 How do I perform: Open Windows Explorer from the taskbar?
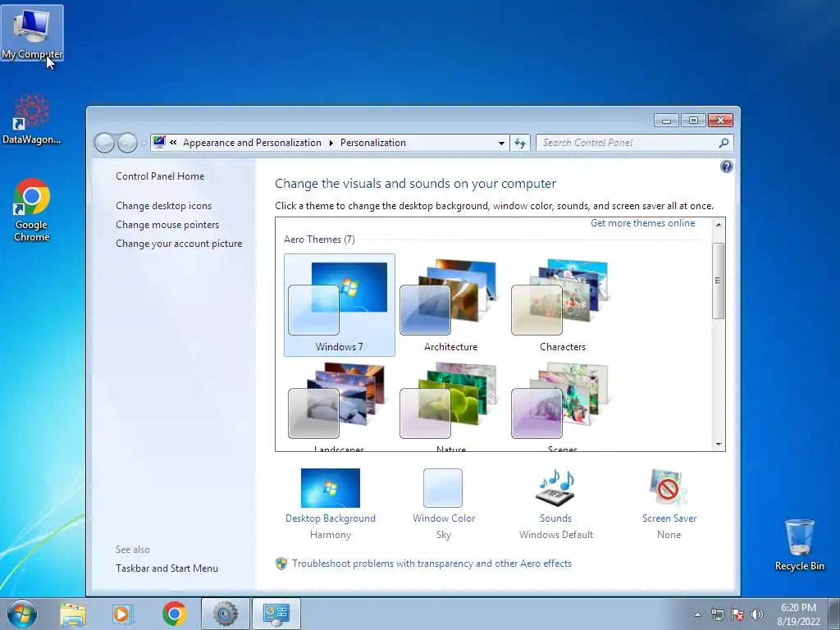coord(73,614)
